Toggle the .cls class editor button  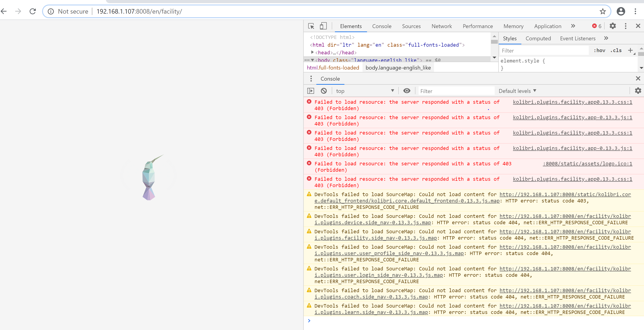coord(616,51)
